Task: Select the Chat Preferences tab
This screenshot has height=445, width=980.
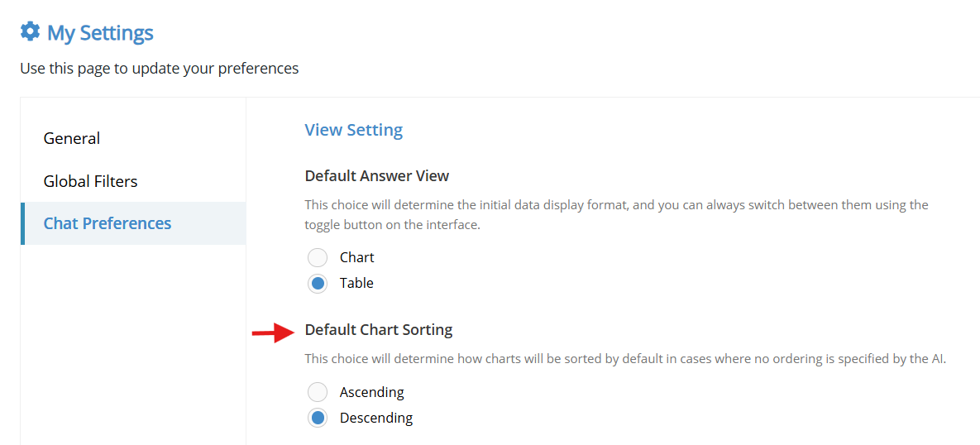Action: tap(133, 223)
